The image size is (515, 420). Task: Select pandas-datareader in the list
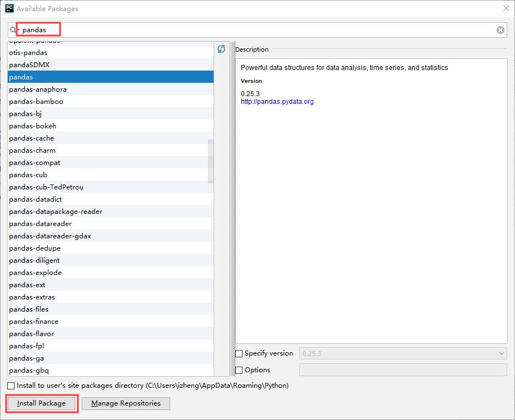(x=110, y=224)
